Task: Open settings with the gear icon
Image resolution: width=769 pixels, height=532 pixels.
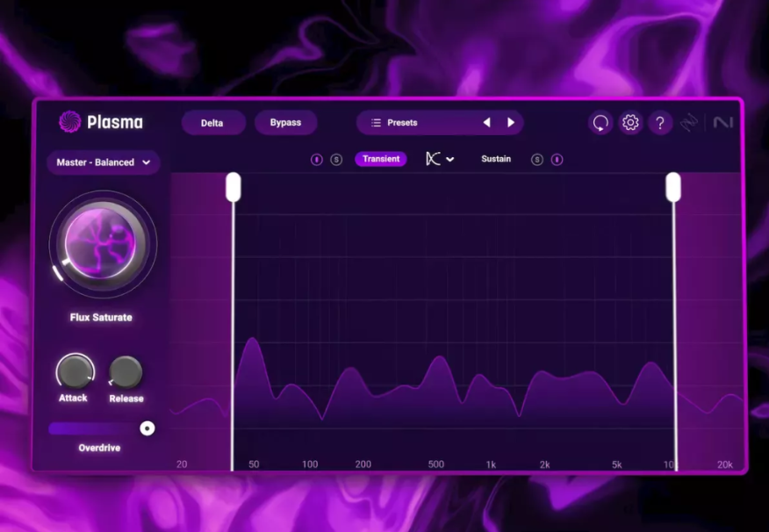Action: (x=630, y=123)
